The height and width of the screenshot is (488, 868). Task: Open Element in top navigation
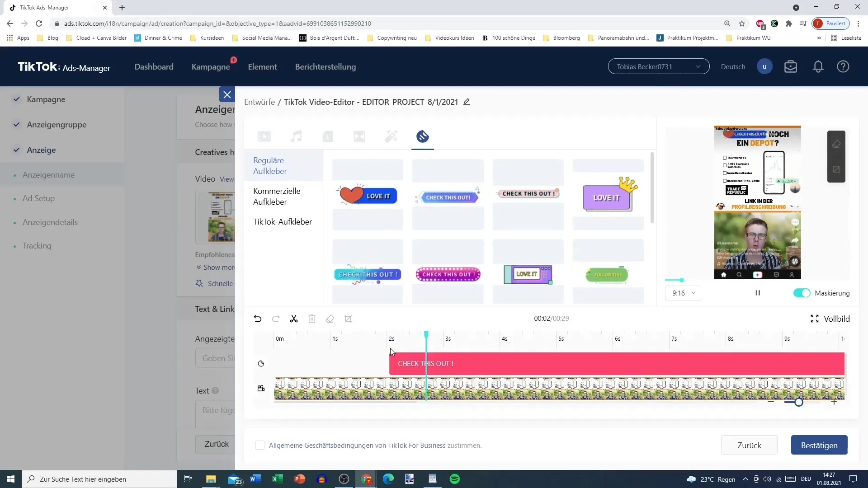262,67
